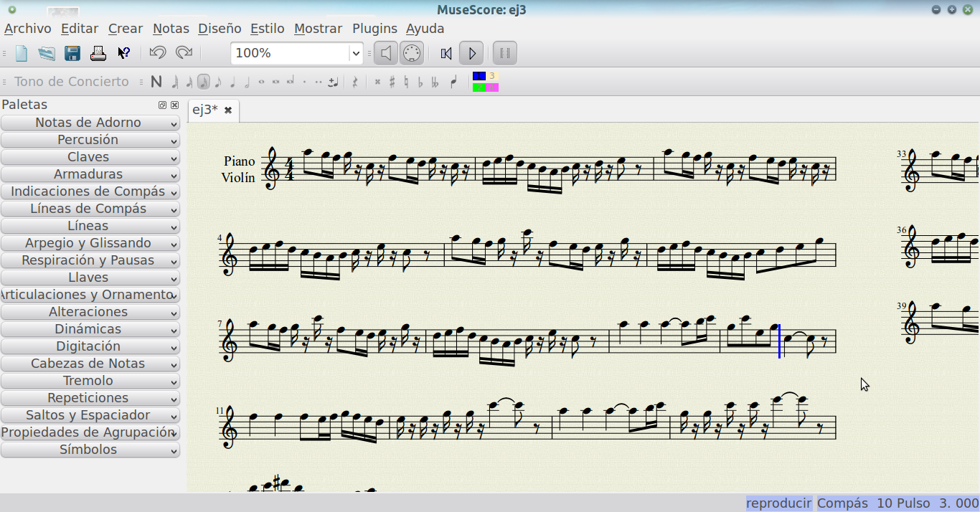Apply the flat accidental
The image size is (980, 512).
coord(420,82)
